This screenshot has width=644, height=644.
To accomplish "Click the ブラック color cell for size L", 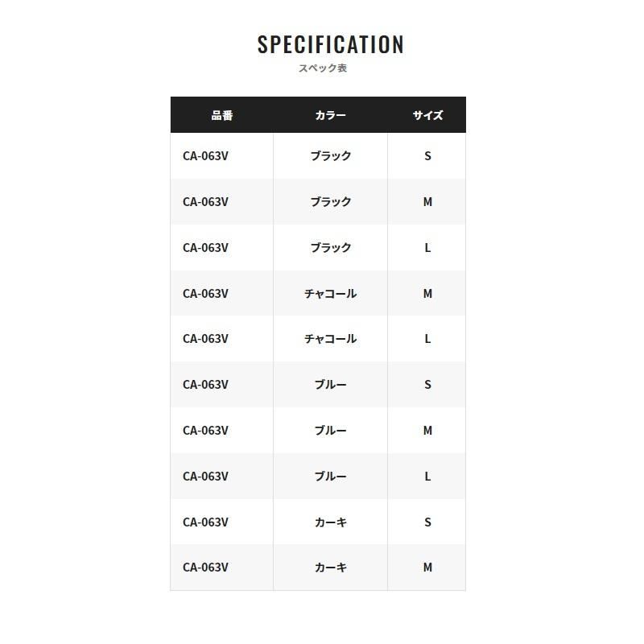I will click(330, 248).
